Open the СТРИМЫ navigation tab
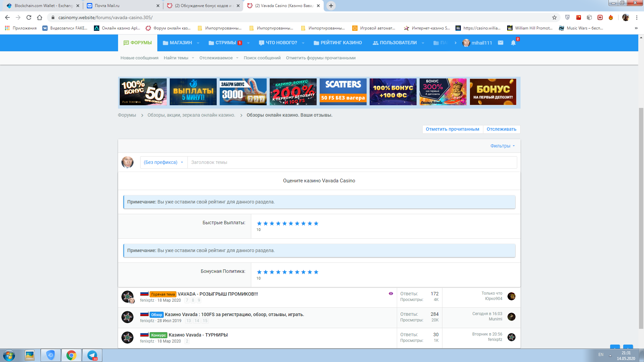 pyautogui.click(x=225, y=43)
